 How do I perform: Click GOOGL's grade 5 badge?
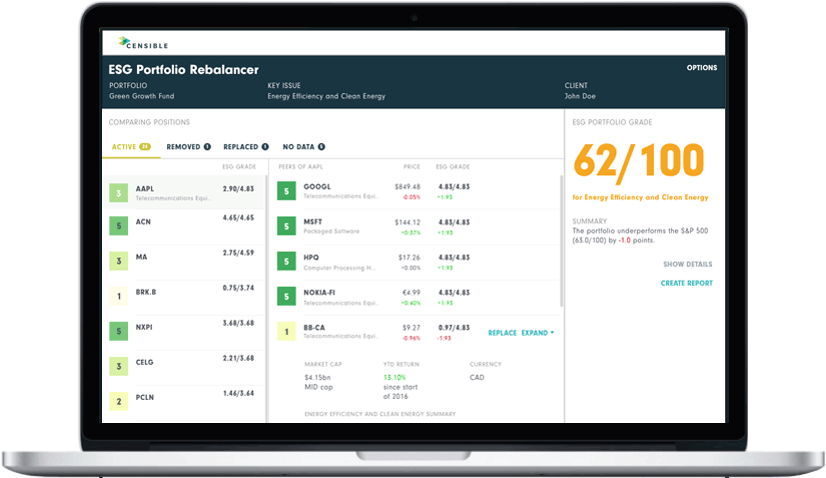coord(287,191)
